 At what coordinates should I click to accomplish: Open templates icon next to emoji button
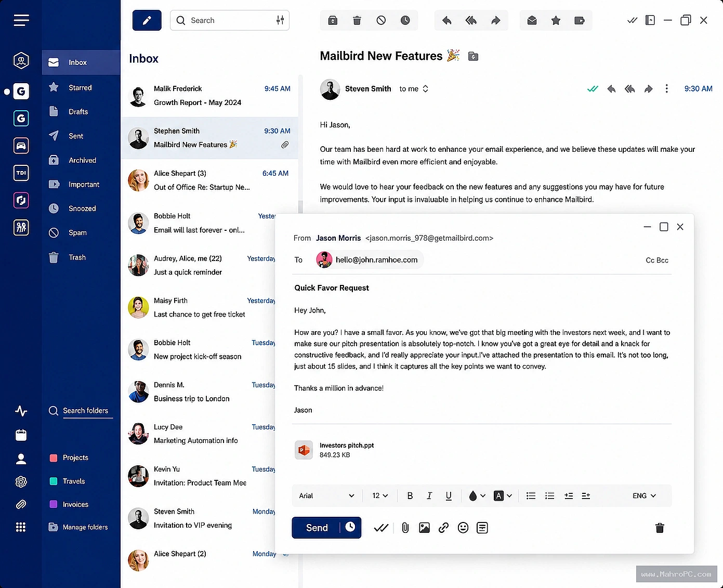(x=482, y=528)
